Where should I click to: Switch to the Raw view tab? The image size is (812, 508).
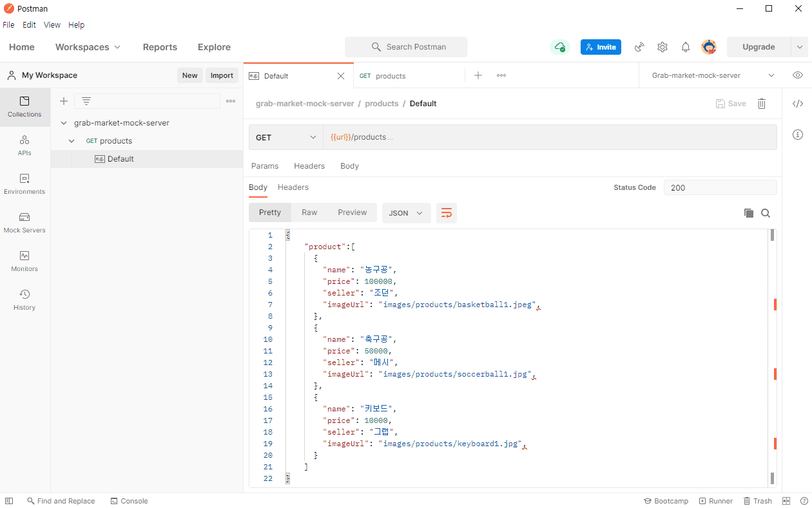coord(309,212)
